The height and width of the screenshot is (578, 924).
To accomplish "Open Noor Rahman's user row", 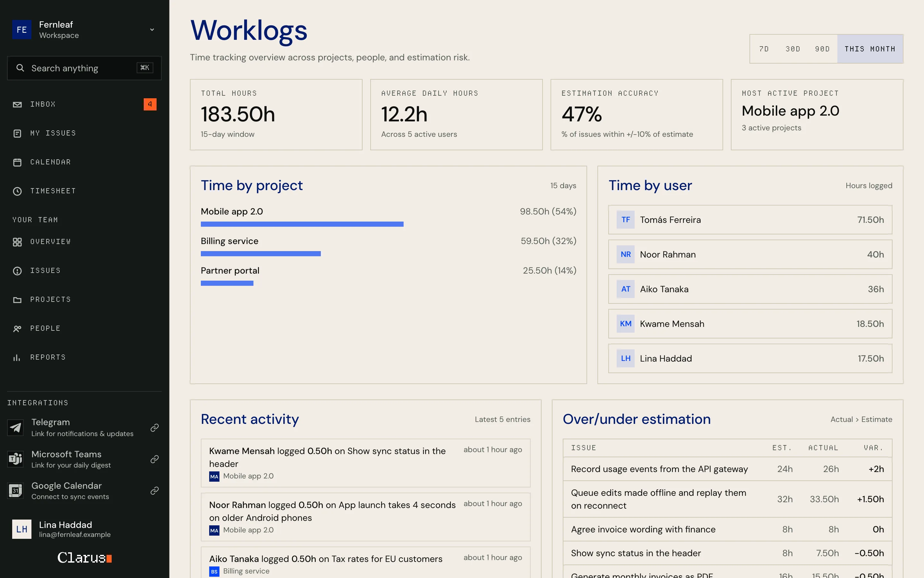I will coord(750,254).
